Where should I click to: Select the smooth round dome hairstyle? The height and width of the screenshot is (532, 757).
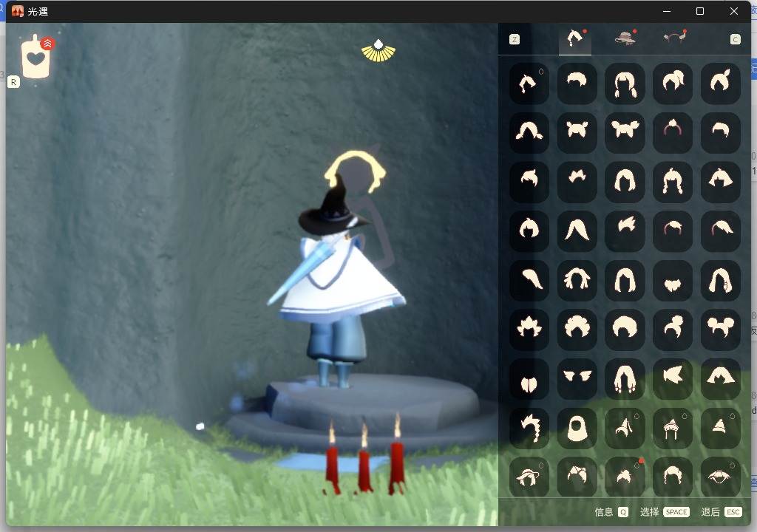625,330
